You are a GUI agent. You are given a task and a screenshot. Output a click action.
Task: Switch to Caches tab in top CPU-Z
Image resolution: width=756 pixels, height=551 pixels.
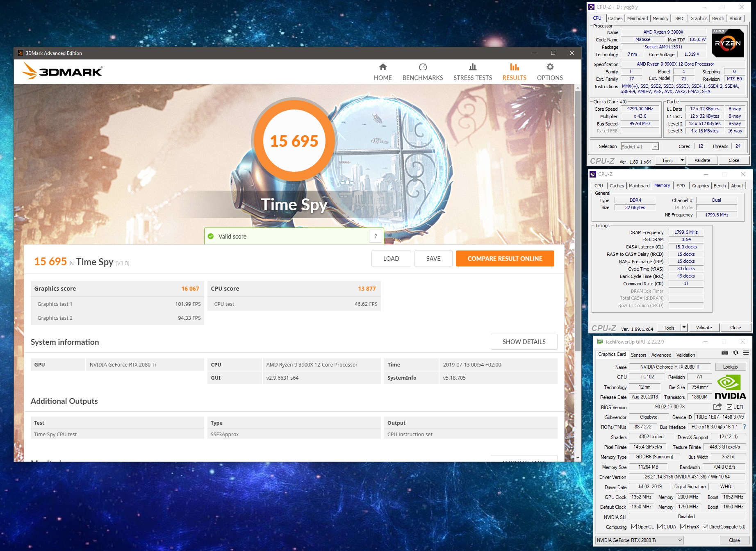(x=615, y=18)
